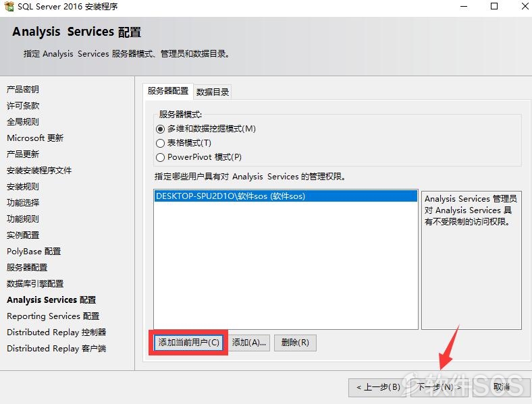Close the SQL Server 2016 setup window
This screenshot has height=404, width=532.
(525, 7)
